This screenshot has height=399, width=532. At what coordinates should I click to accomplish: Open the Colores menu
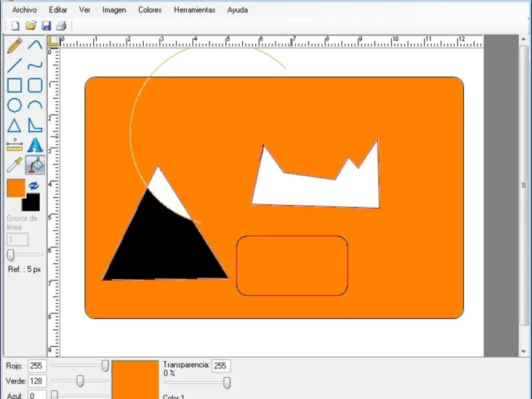pos(150,10)
